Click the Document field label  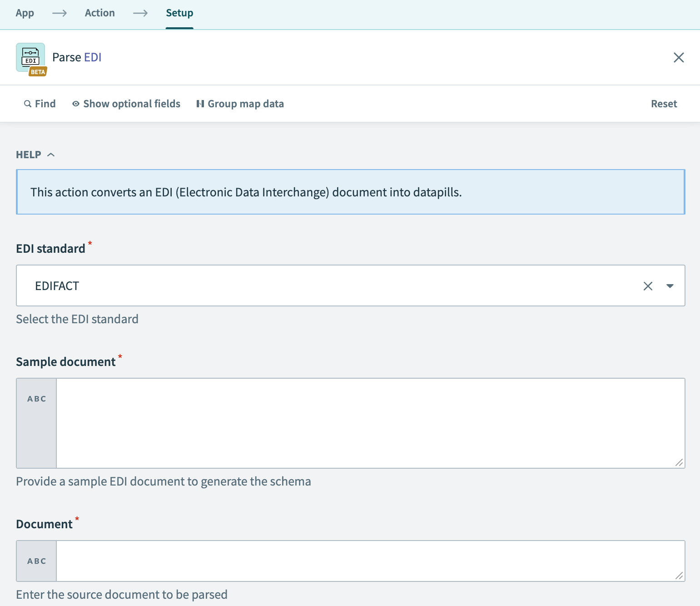tap(44, 524)
